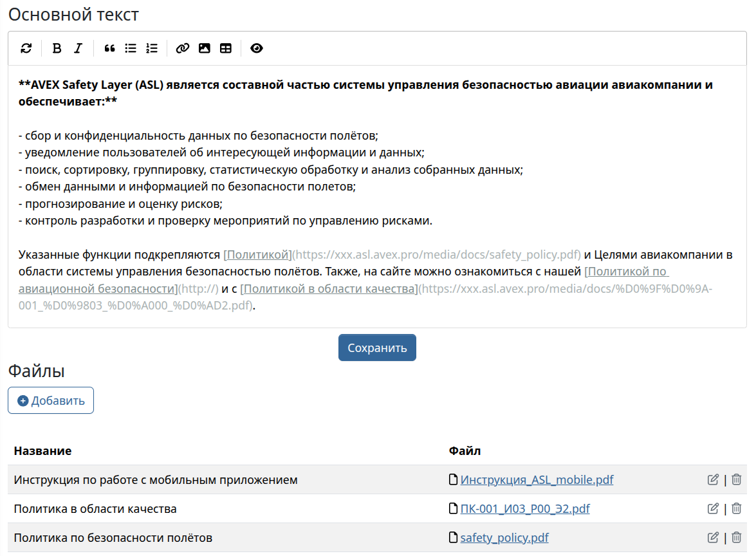Click the refresh icon in editor toolbar
The width and height of the screenshot is (756, 556).
point(26,48)
